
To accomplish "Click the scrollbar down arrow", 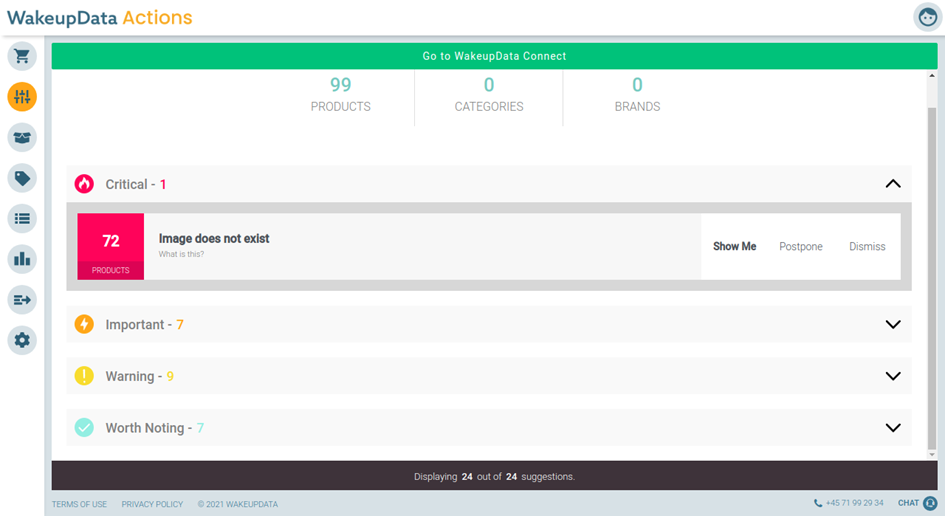I will pyautogui.click(x=932, y=455).
